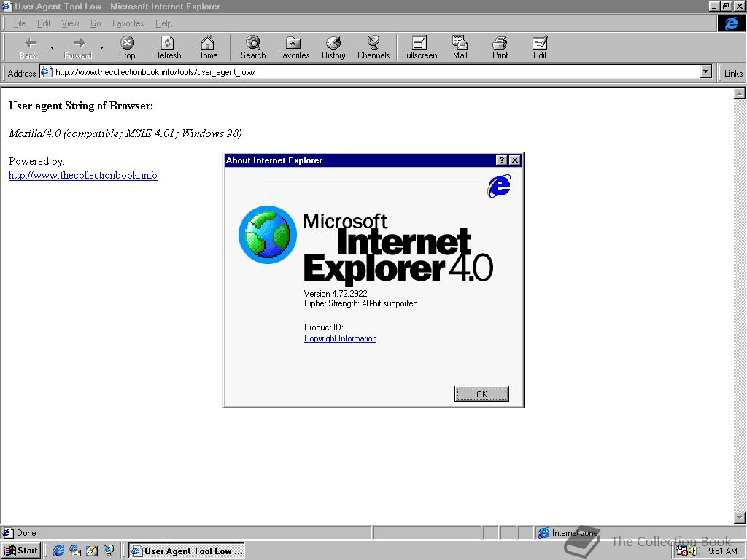
Task: Open the Address bar dropdown list
Action: [706, 72]
